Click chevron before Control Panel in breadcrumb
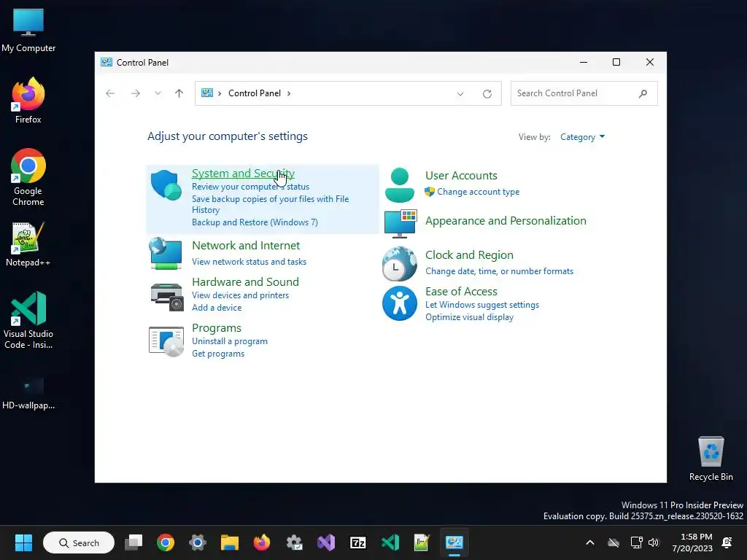 [x=220, y=93]
